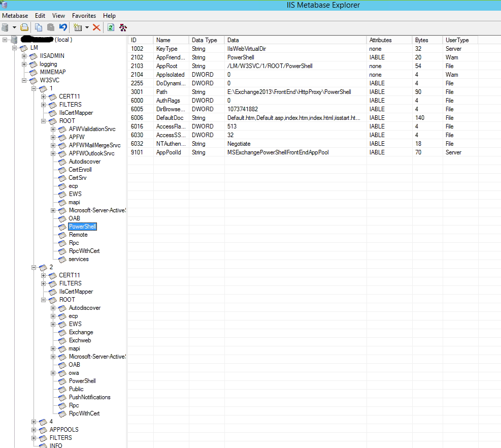Select the Exchange folder icon under site 2

tap(62, 333)
